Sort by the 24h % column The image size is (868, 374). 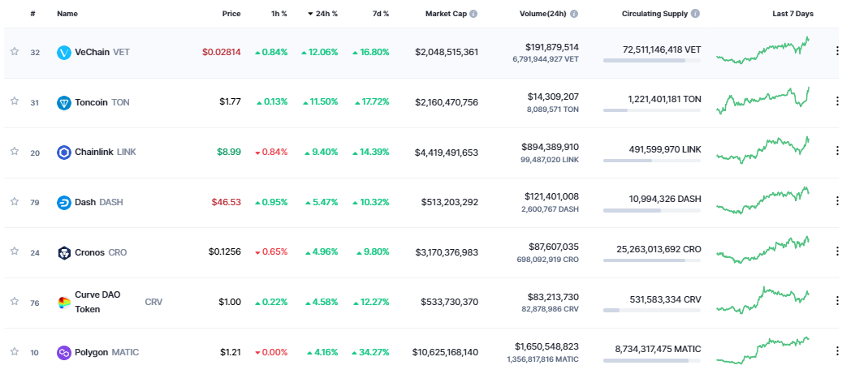(322, 14)
